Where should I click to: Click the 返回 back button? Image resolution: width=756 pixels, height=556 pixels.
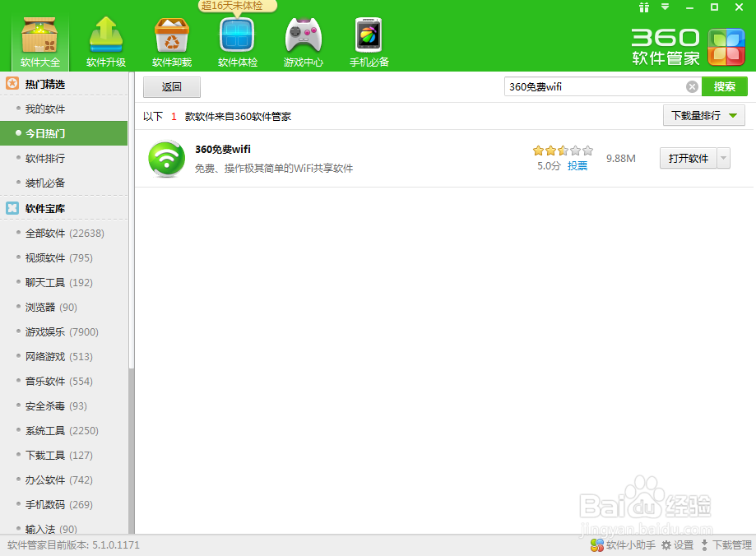[x=172, y=87]
